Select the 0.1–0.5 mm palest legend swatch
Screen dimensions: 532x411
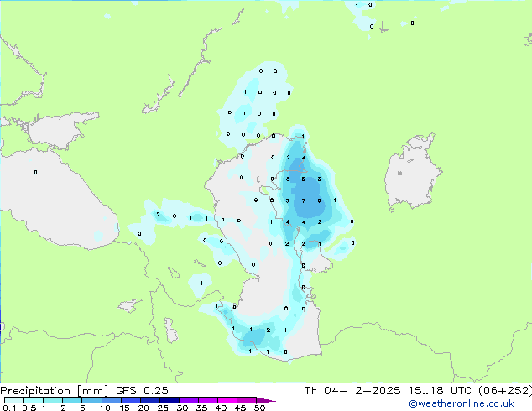pos(14,400)
